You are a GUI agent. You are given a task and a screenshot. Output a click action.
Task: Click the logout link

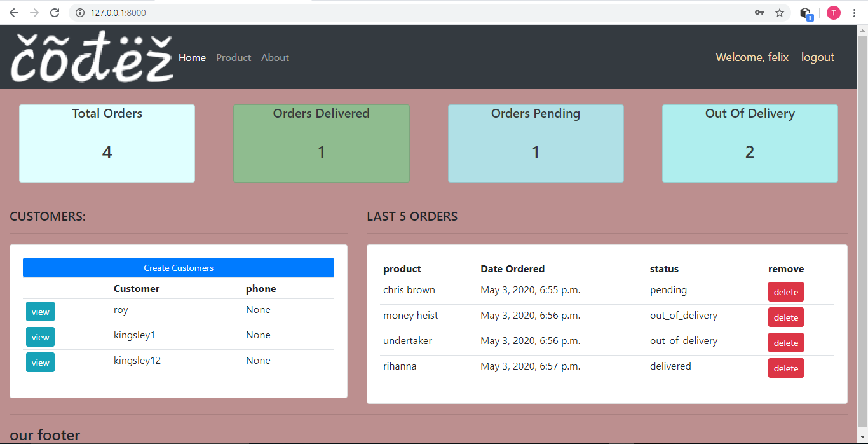(818, 57)
